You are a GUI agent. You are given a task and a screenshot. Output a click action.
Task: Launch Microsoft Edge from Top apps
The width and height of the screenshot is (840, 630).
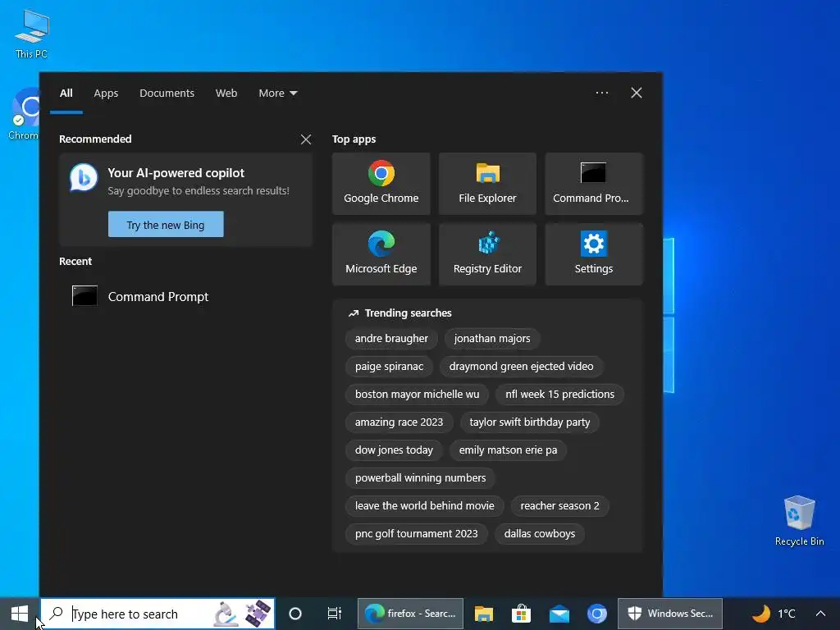381,254
